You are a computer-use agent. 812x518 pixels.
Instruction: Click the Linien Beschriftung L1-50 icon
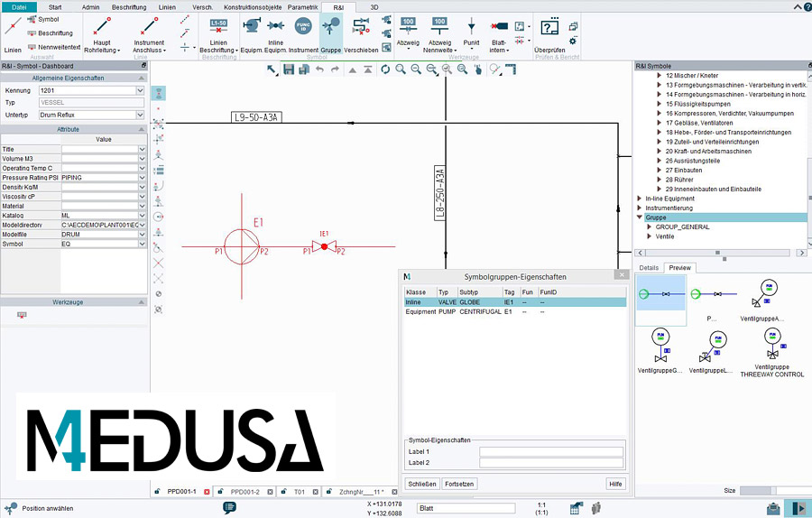pos(218,25)
